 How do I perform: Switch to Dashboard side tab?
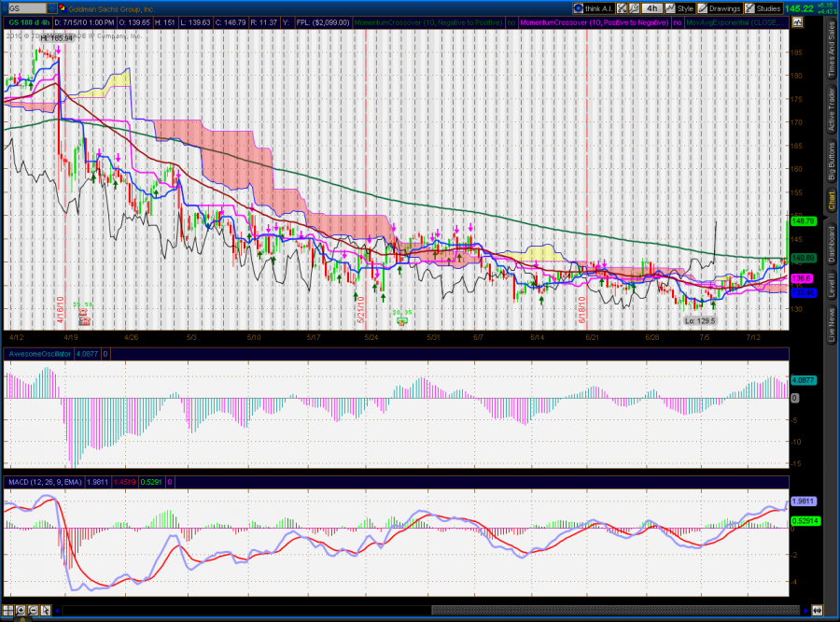point(832,244)
